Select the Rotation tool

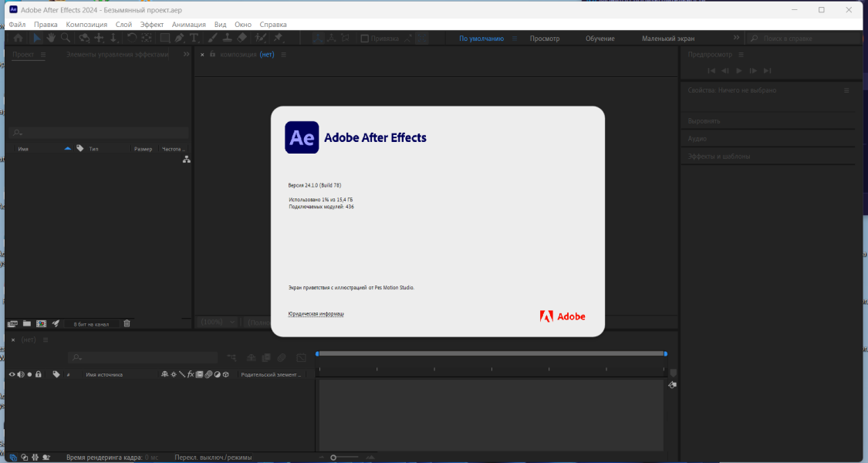(132, 38)
